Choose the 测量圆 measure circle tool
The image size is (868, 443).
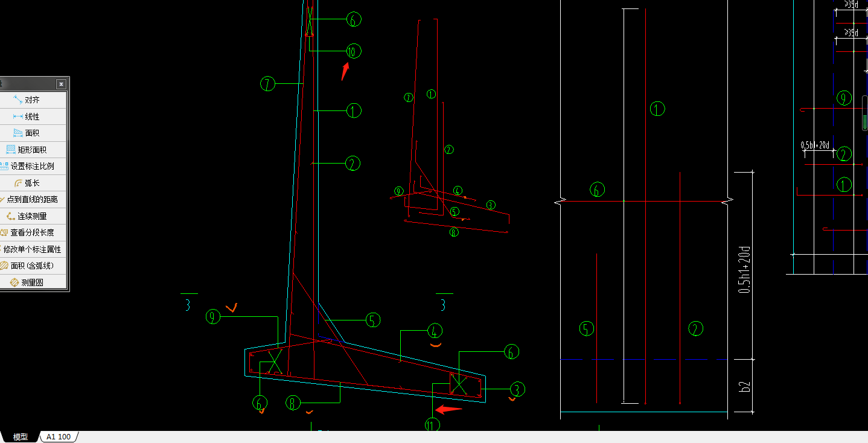[x=34, y=282]
